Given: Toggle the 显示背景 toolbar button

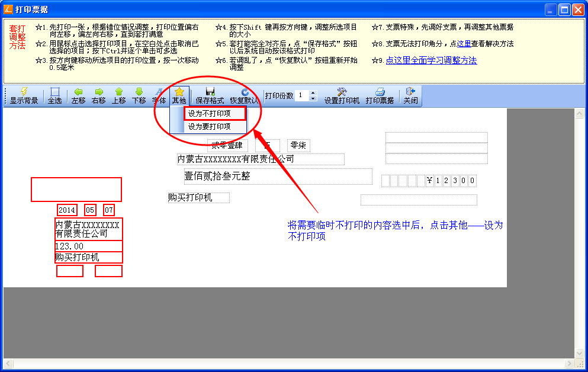Looking at the screenshot, I should (24, 96).
